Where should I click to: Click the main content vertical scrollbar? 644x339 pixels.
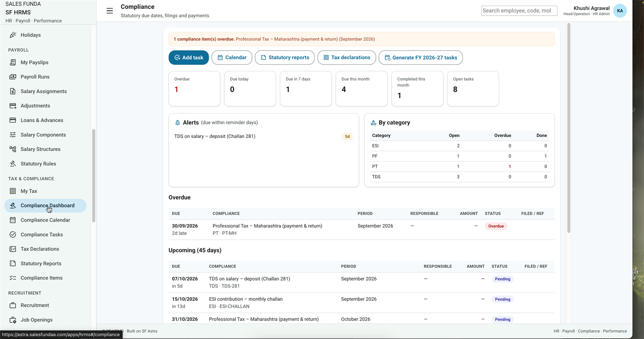[569, 128]
